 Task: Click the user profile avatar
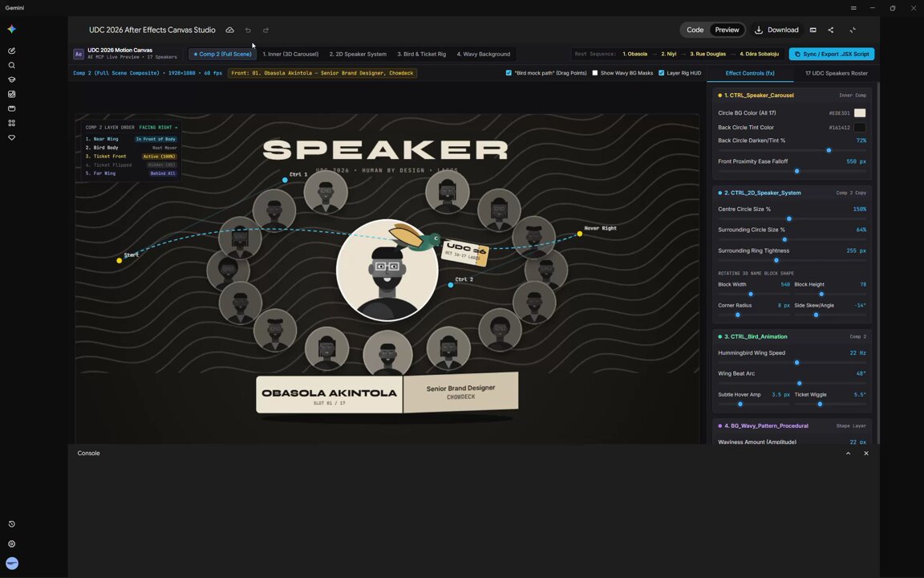click(12, 564)
